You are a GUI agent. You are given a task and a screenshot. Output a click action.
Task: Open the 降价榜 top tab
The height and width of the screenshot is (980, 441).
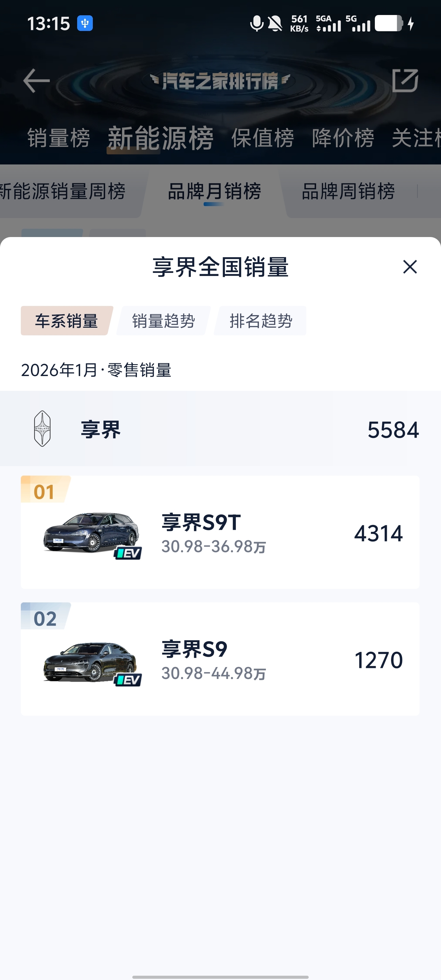coord(343,138)
